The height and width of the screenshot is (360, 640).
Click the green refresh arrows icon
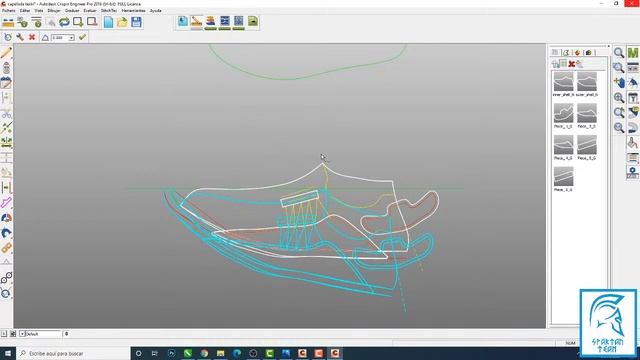(x=64, y=22)
